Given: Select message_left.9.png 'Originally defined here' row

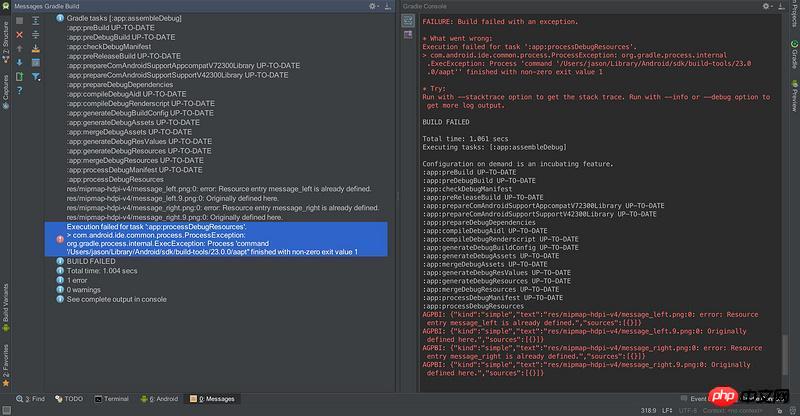Looking at the screenshot, I should (172, 198).
